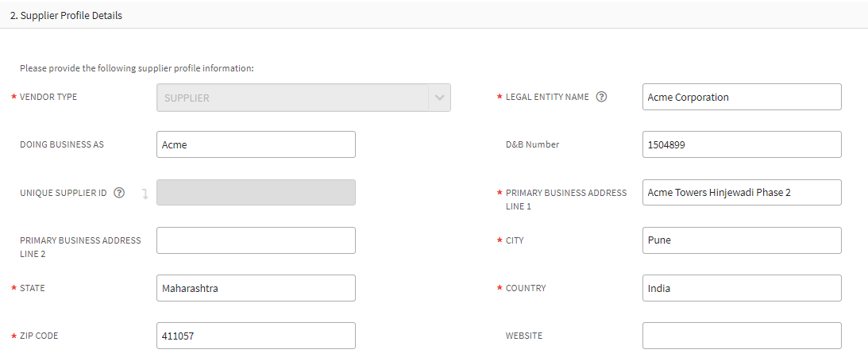This screenshot has height=361, width=868.
Task: Click the small arrow icon before Unique Supplier ID field
Action: tap(145, 194)
